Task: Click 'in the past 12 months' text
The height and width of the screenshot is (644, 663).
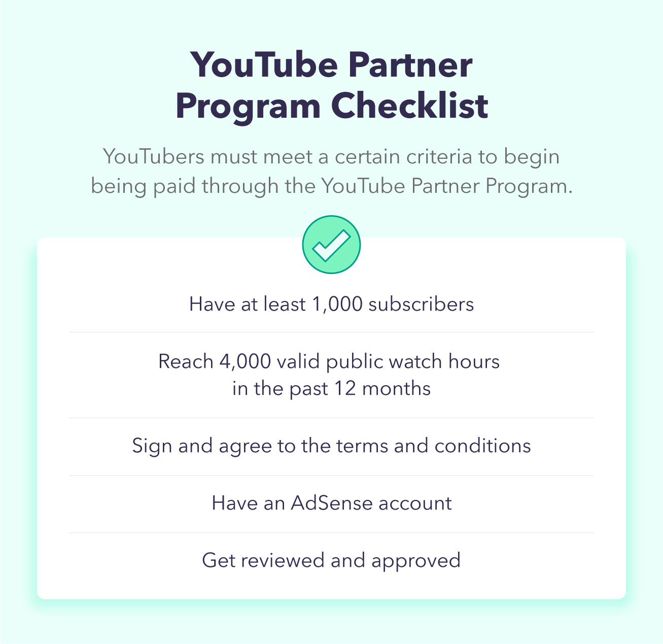Action: point(331,389)
